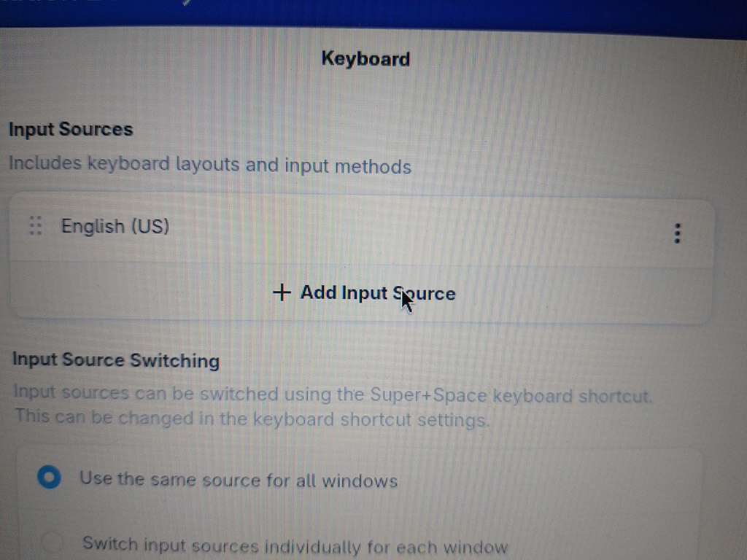Screen dimensions: 747x560
Task: Click the Input Sources section heading
Action: tap(71, 130)
